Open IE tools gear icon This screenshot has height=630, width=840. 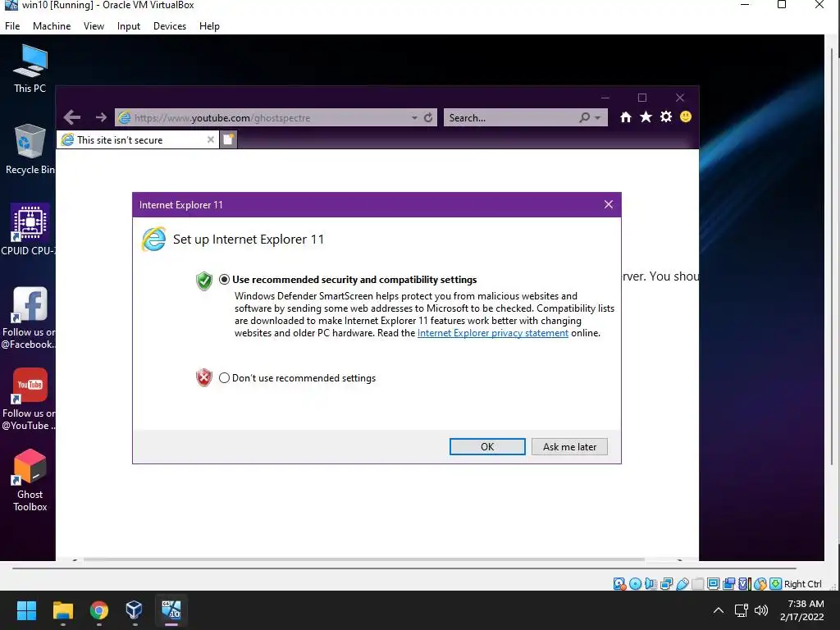coord(666,116)
